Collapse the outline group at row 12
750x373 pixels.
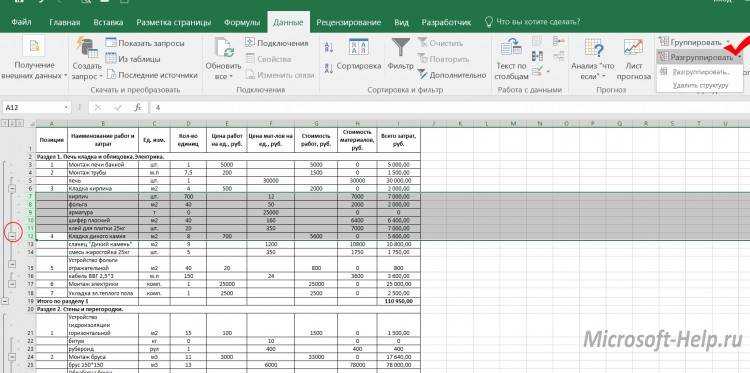click(13, 236)
